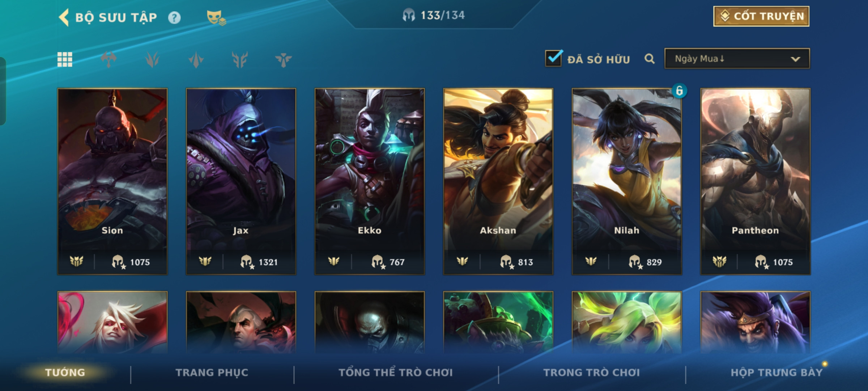Uncheck the Đã Sở Hữu checkbox
This screenshot has height=391, width=868.
click(x=553, y=58)
